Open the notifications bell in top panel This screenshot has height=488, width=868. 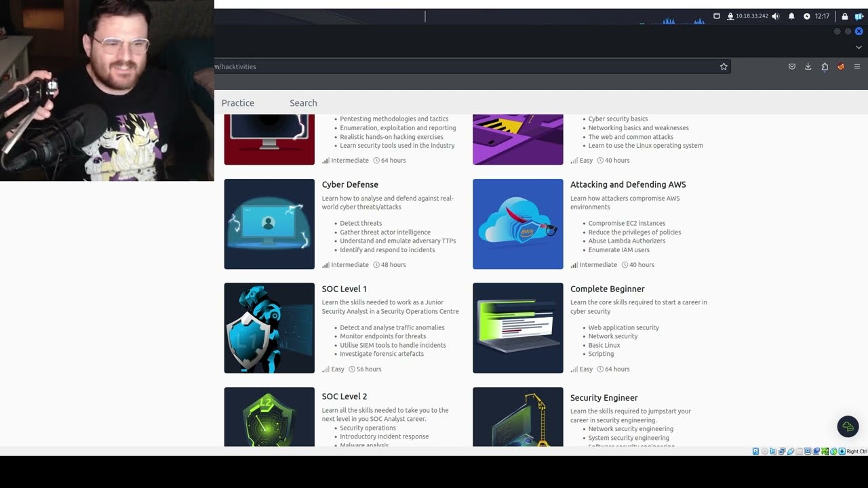791,16
